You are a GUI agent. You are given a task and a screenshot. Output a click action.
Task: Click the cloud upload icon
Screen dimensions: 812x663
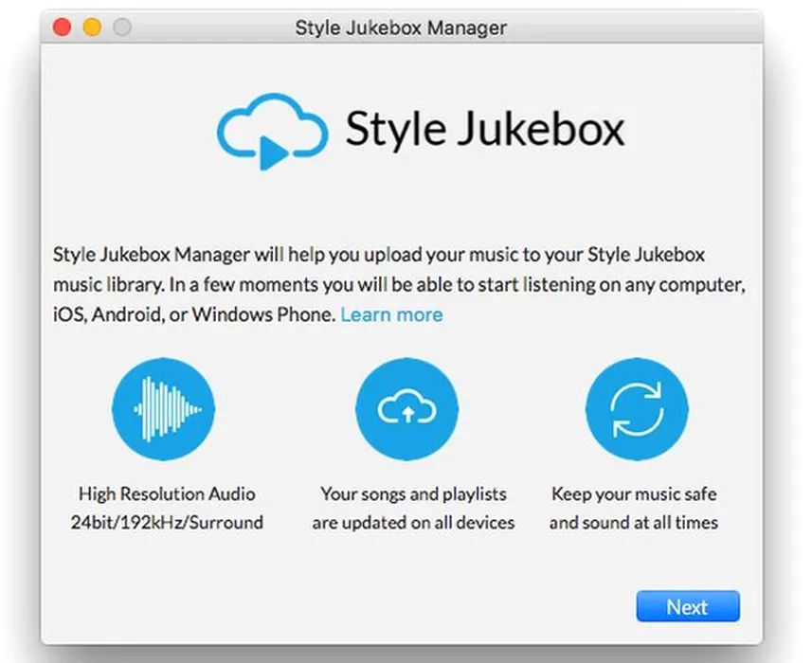click(x=406, y=408)
